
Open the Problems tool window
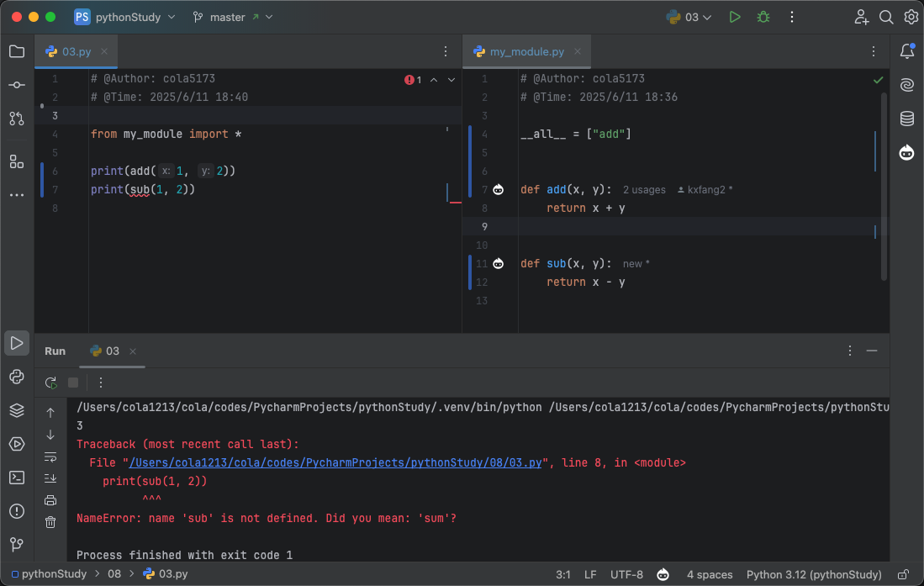[x=17, y=510]
